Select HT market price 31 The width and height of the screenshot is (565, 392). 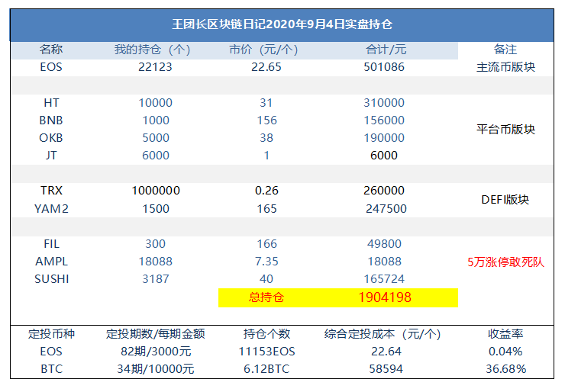(x=266, y=103)
